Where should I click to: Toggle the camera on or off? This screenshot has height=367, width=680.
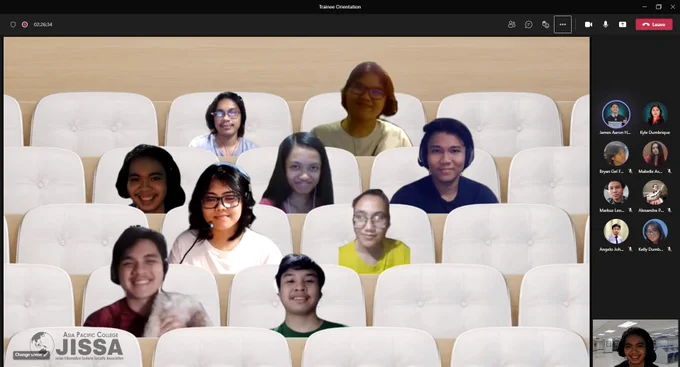(x=588, y=25)
